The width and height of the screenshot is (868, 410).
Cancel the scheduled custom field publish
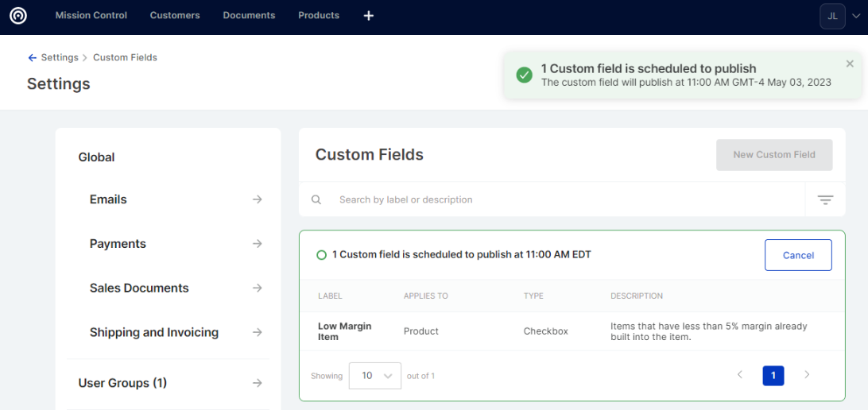point(798,255)
